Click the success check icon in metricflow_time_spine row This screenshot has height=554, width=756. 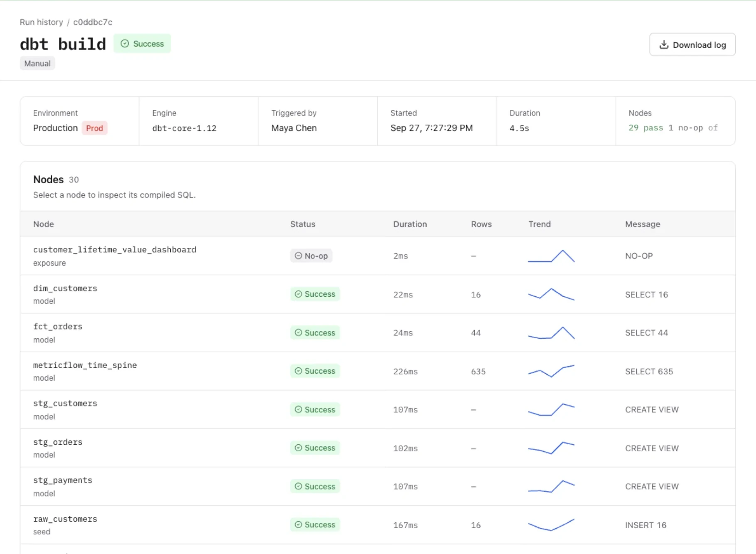coord(298,371)
